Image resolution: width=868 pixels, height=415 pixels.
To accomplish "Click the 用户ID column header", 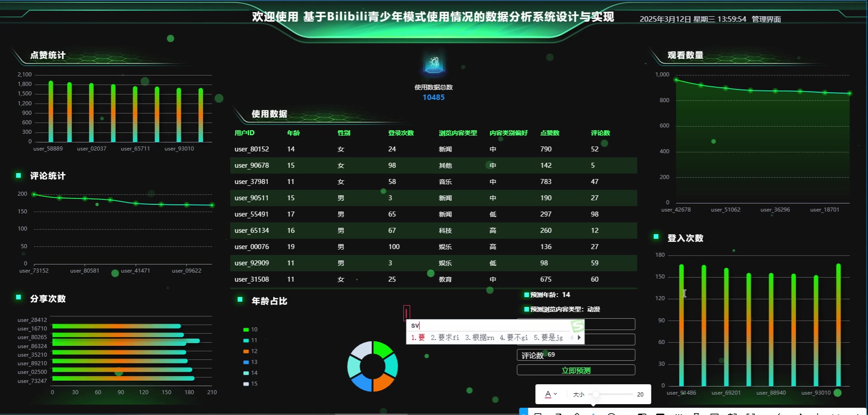I will 245,133.
